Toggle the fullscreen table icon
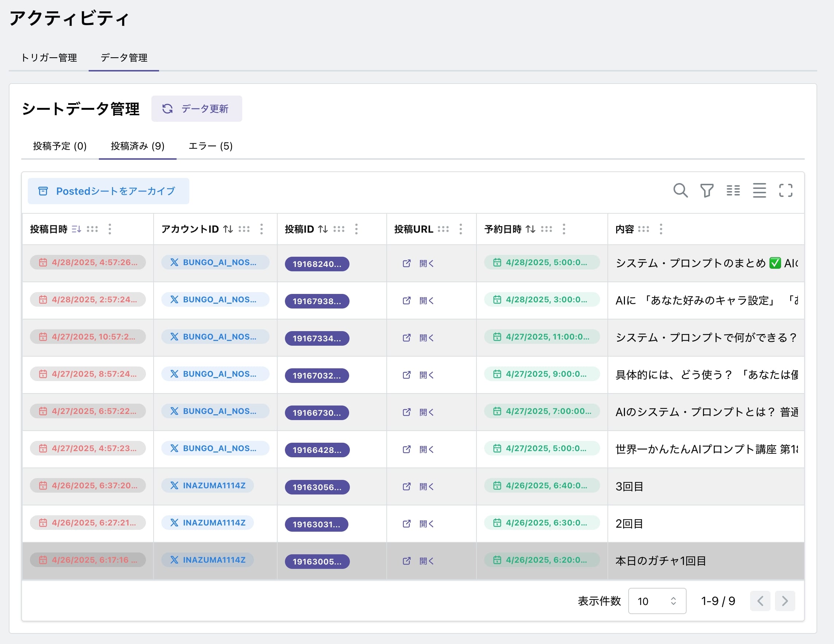Viewport: 834px width, 644px height. point(785,190)
